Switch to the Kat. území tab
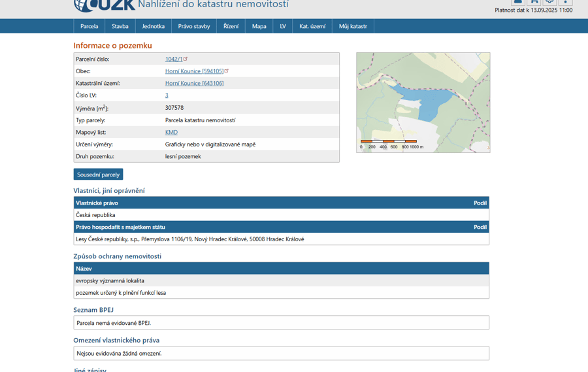 coord(312,26)
